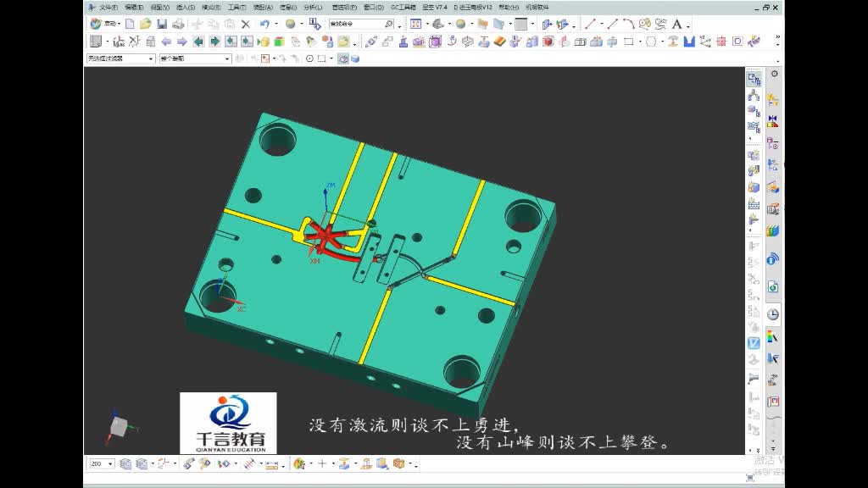Viewport: 868px width, 488px height.
Task: Click the color palette icon in the right sidebar
Action: coord(771,338)
